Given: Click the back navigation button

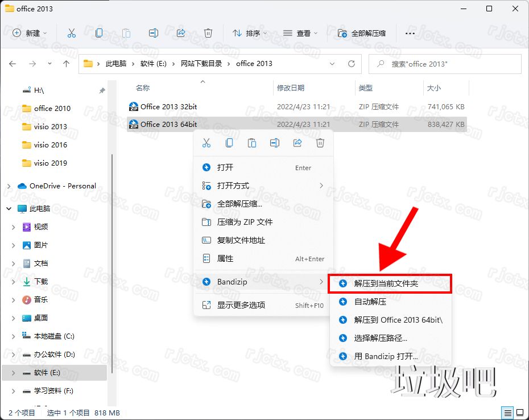Looking at the screenshot, I should click(13, 64).
